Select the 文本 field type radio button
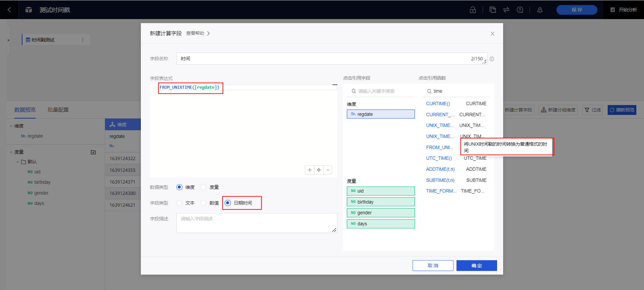 179,203
